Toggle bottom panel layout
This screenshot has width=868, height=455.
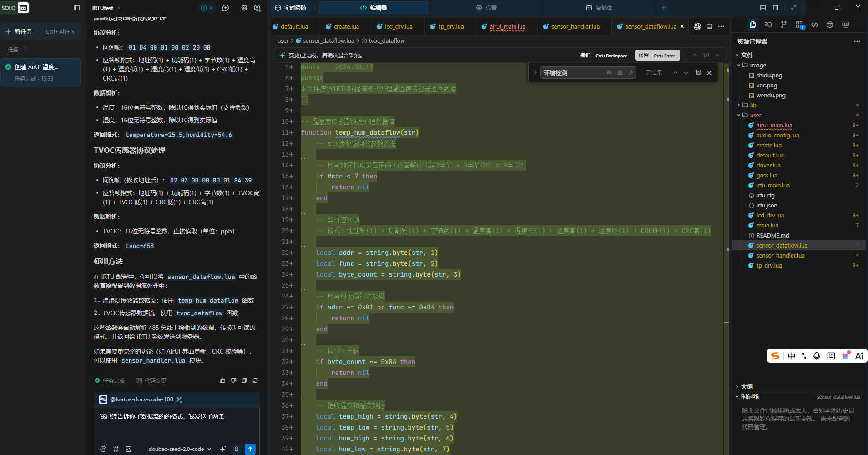(x=763, y=8)
